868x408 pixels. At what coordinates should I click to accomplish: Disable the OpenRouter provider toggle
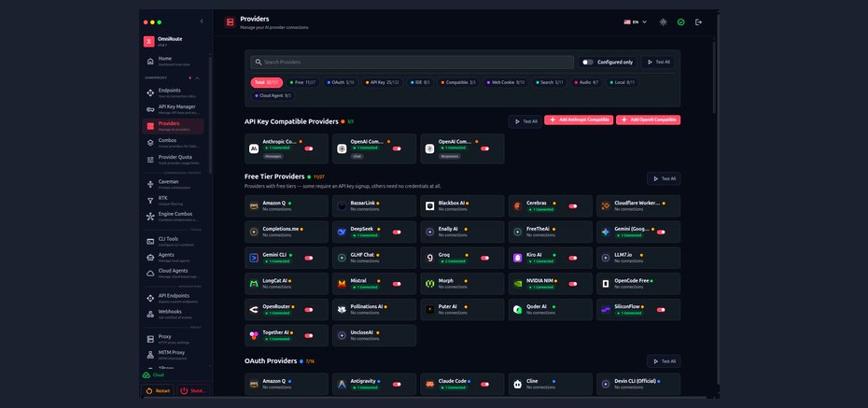[x=308, y=310]
